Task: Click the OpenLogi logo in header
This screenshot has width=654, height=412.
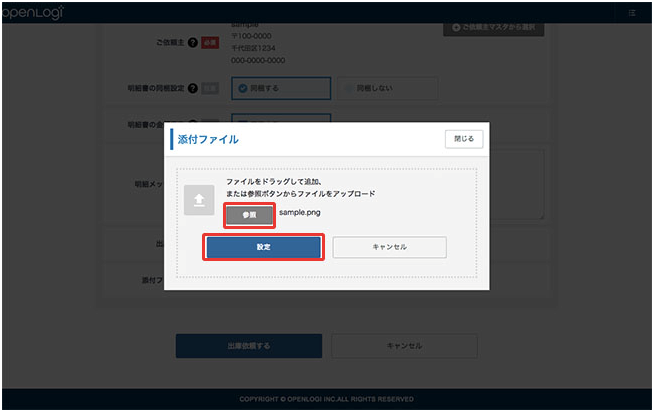Action: click(33, 13)
